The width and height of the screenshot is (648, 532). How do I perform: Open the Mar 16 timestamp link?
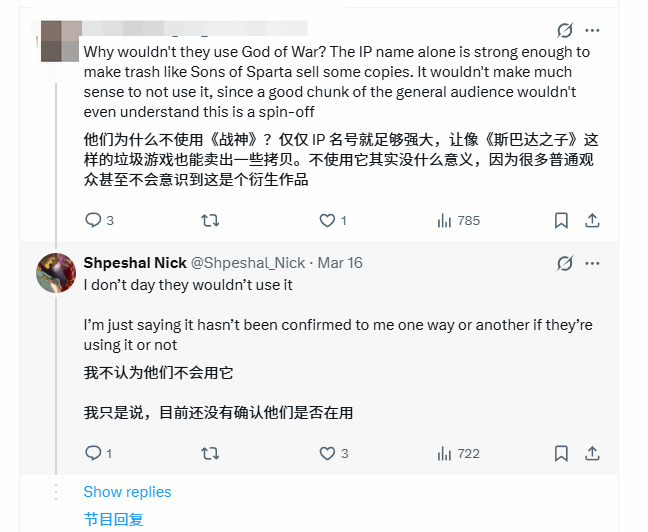(340, 263)
